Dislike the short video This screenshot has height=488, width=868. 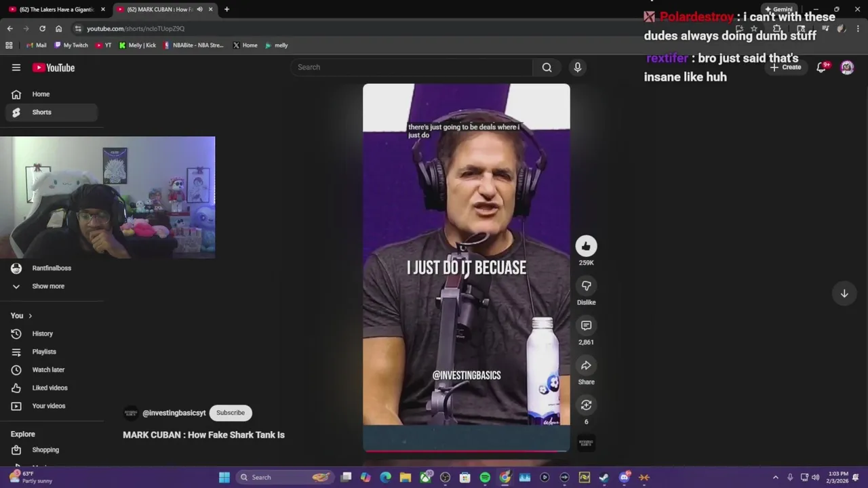pyautogui.click(x=586, y=286)
